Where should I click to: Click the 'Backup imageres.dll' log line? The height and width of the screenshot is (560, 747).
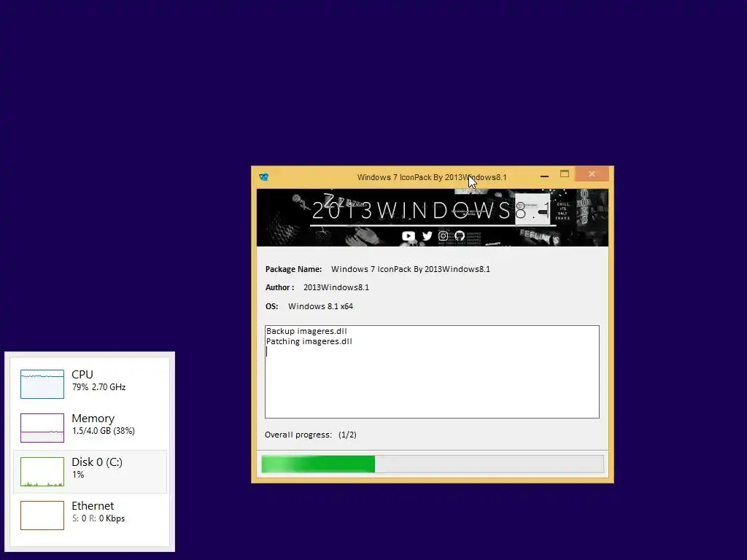pos(306,331)
